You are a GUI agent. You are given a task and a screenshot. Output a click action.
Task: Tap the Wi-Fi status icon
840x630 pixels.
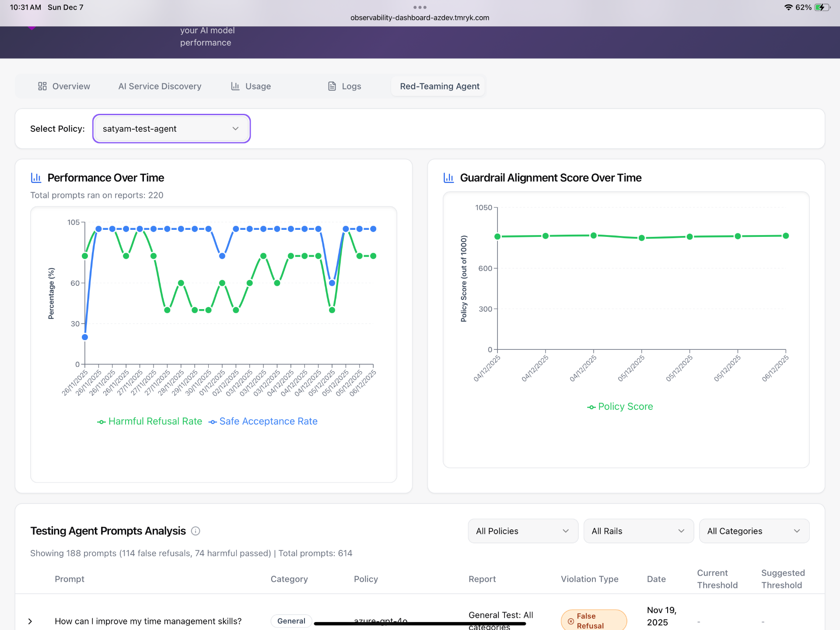(788, 7)
